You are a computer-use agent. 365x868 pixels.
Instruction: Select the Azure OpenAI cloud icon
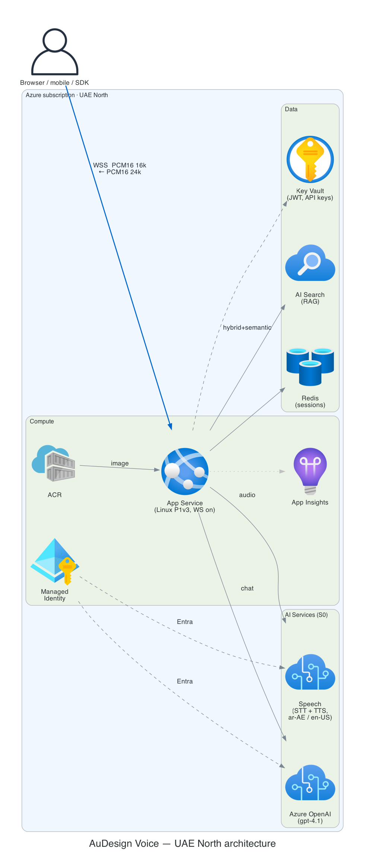click(310, 782)
